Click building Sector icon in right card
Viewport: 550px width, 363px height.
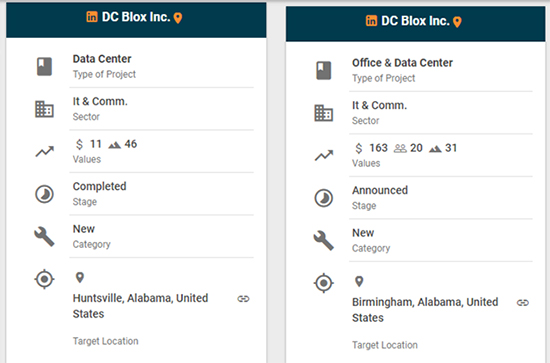click(323, 113)
